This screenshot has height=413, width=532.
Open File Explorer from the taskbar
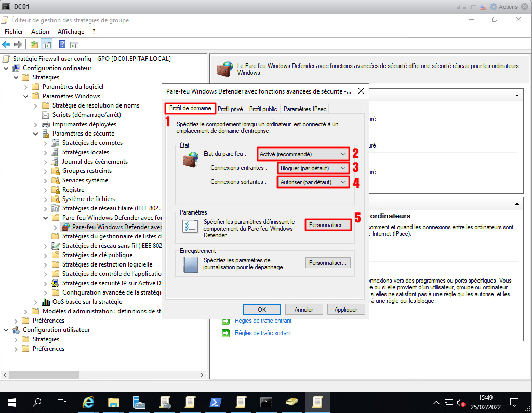114,402
